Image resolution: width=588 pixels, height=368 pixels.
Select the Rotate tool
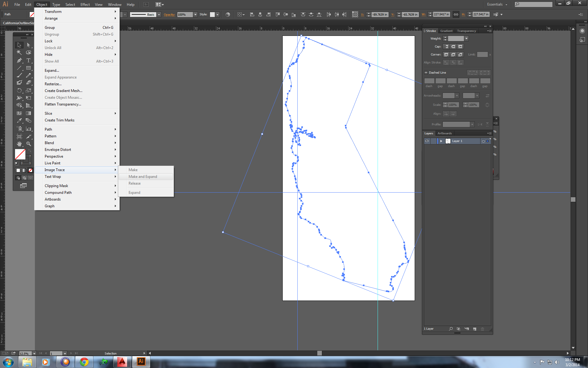click(19, 90)
